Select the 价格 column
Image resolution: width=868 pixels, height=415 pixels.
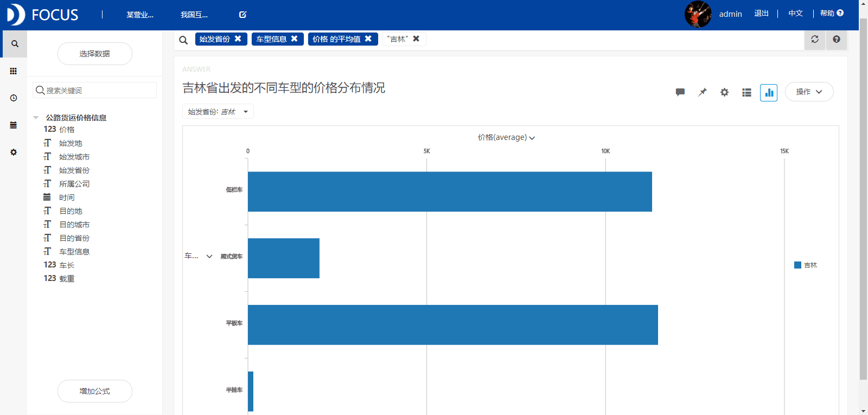67,130
